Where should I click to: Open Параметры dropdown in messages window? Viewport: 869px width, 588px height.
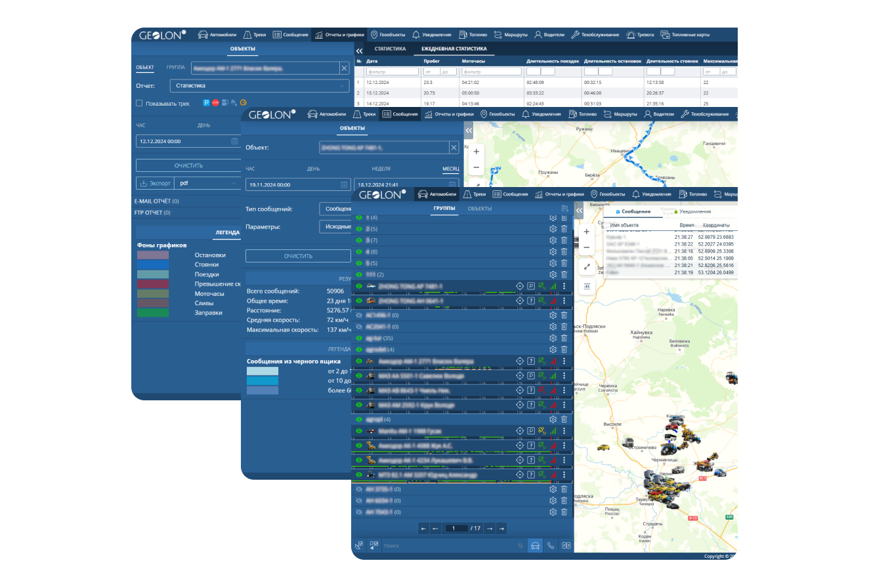tap(336, 226)
